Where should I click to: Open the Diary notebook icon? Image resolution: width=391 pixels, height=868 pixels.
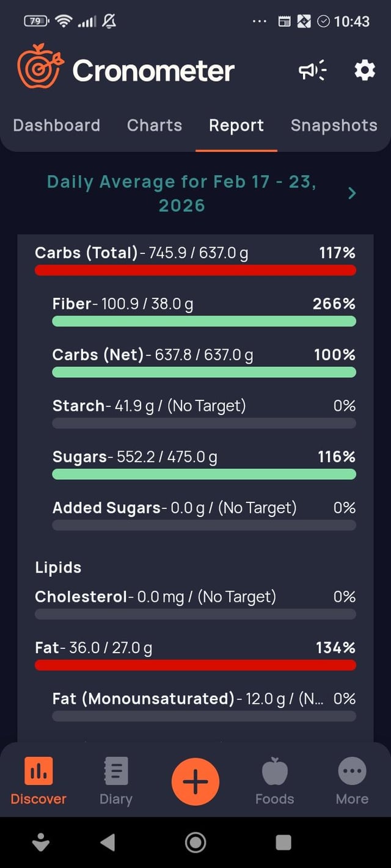116,771
